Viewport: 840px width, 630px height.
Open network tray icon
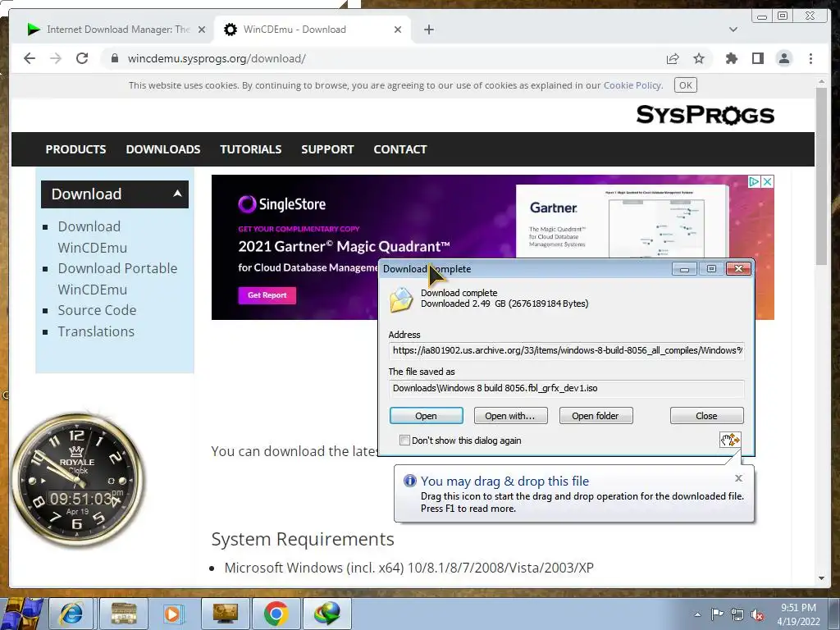pyautogui.click(x=737, y=614)
